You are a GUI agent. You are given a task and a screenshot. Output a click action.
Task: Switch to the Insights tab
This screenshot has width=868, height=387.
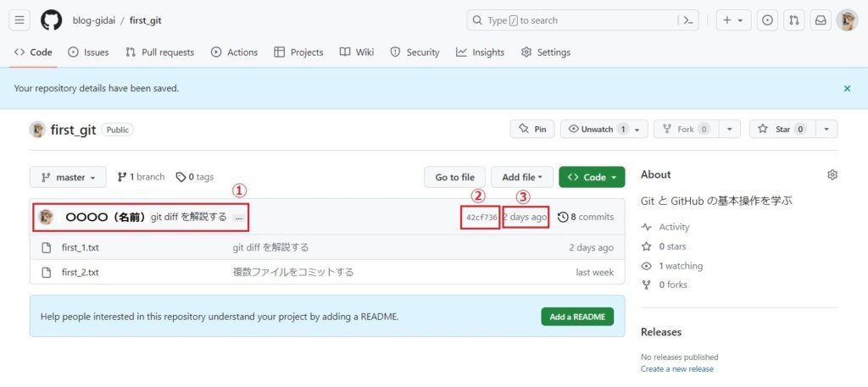[x=480, y=53]
